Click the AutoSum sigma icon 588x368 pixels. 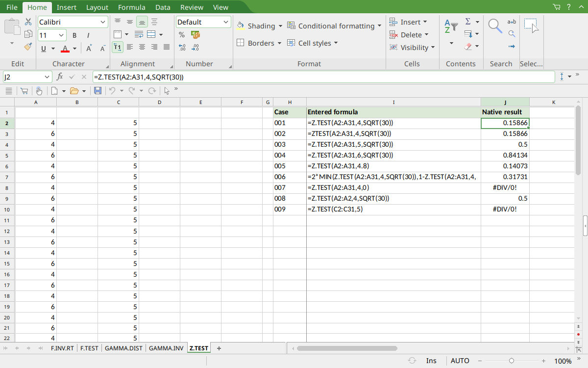coord(468,22)
